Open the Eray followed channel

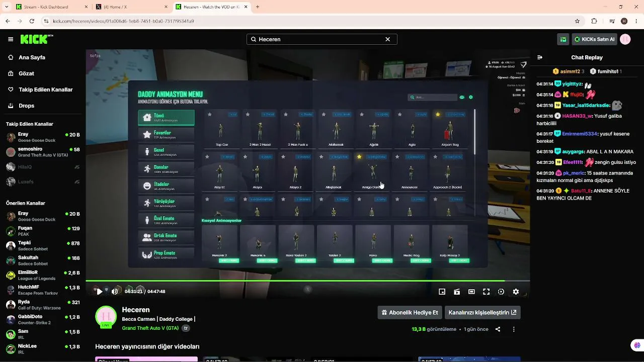(43, 138)
